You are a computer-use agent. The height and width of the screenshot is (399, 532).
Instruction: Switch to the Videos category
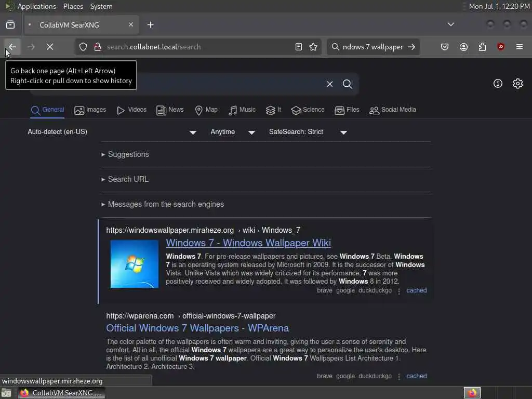pyautogui.click(x=131, y=110)
